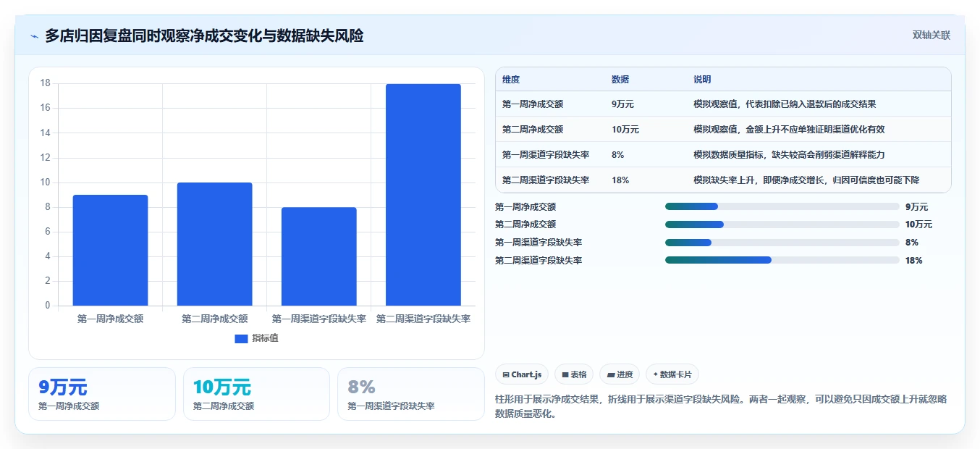
Task: Click the 进度 tag chip
Action: (620, 374)
